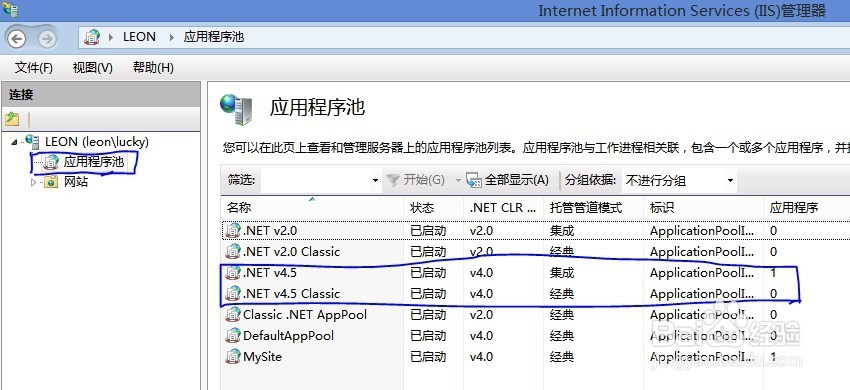
Task: Open the 文件(F) menu
Action: [34, 68]
